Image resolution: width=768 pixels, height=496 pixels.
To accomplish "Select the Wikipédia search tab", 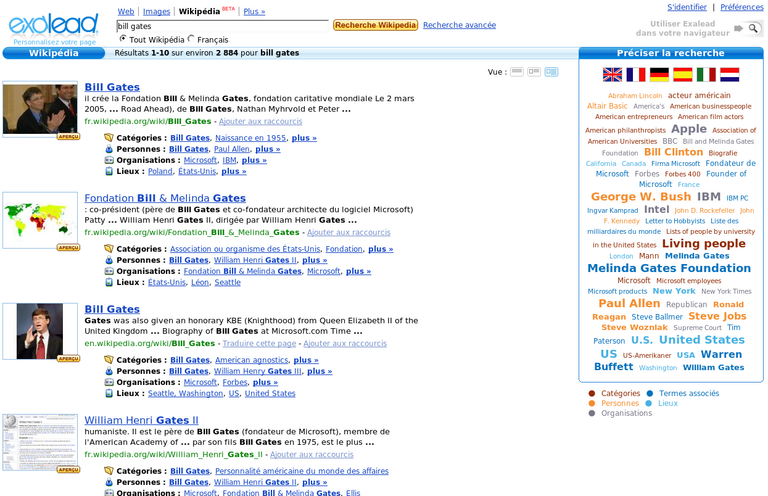I will coord(199,11).
